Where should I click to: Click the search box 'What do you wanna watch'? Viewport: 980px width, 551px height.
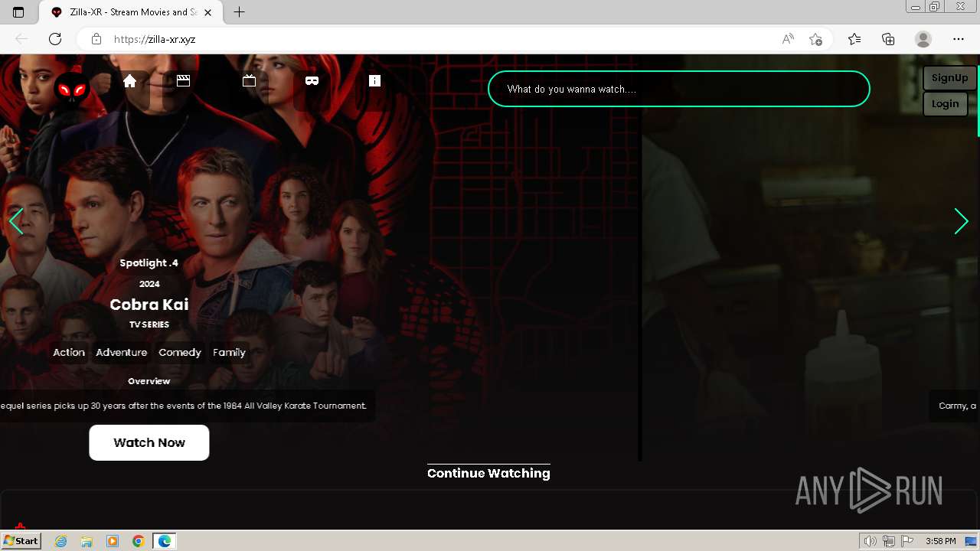pos(678,89)
